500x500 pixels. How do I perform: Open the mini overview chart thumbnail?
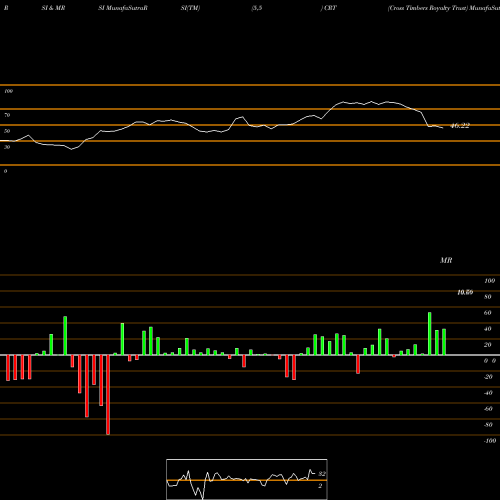[x=247, y=479]
